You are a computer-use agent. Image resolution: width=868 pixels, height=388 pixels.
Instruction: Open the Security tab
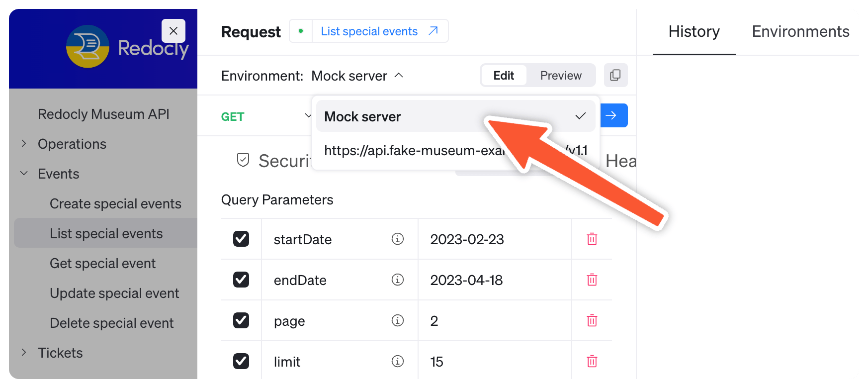[273, 161]
